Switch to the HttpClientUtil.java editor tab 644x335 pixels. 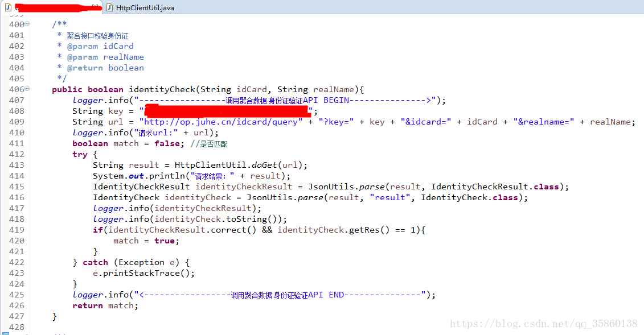[x=140, y=7]
